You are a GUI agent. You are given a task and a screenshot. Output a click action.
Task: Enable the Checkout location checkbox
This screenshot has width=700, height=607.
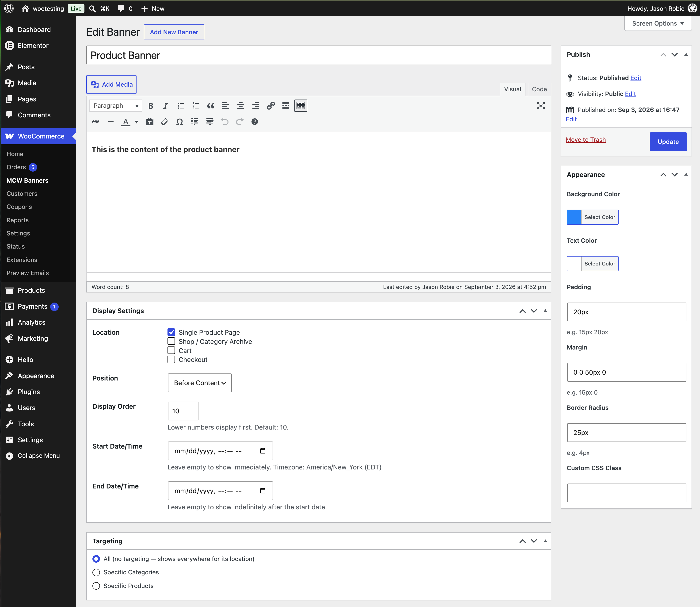171,359
